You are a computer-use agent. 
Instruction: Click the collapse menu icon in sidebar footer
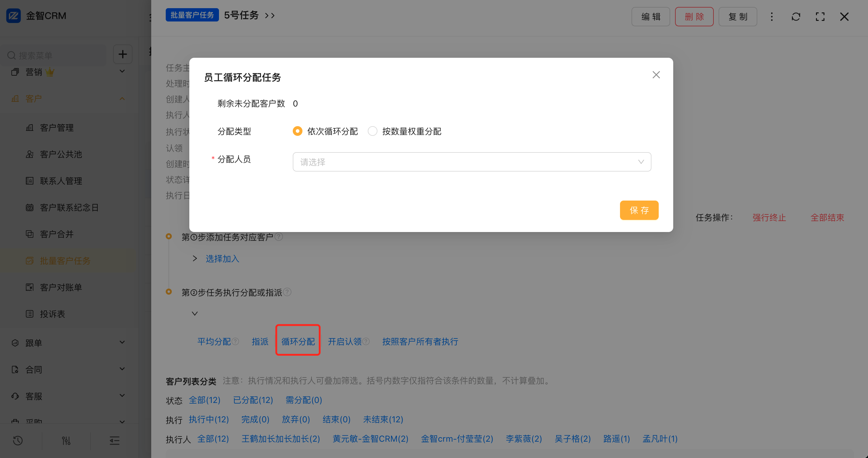[x=114, y=440]
